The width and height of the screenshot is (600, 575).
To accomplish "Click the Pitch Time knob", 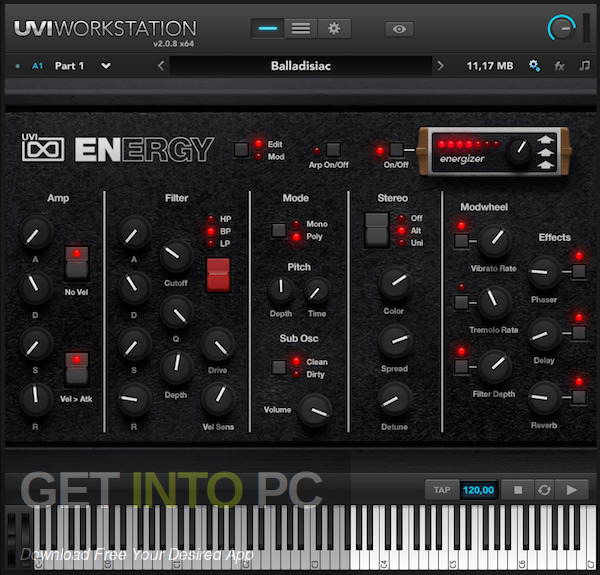I will (317, 290).
